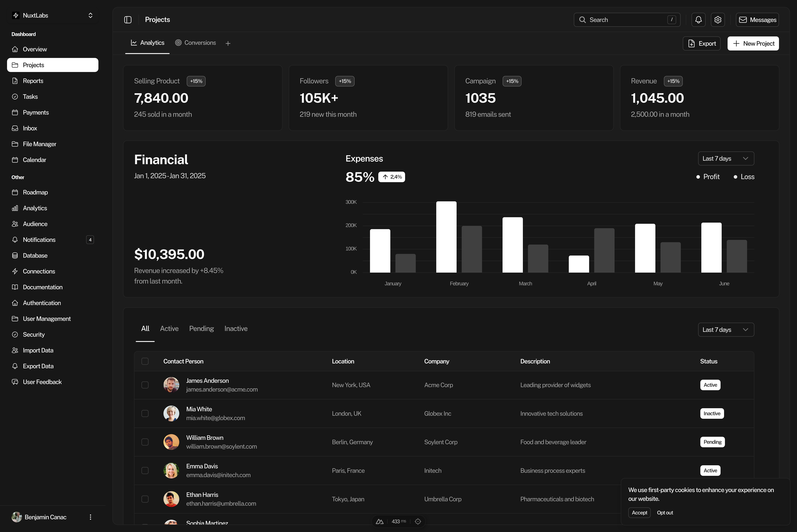The width and height of the screenshot is (797, 532).
Task: Select Connections in the sidebar
Action: click(39, 271)
